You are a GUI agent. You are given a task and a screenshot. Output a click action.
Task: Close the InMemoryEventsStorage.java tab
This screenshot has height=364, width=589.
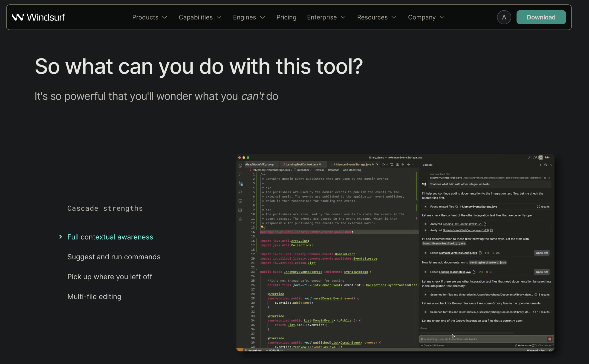pyautogui.click(x=377, y=165)
